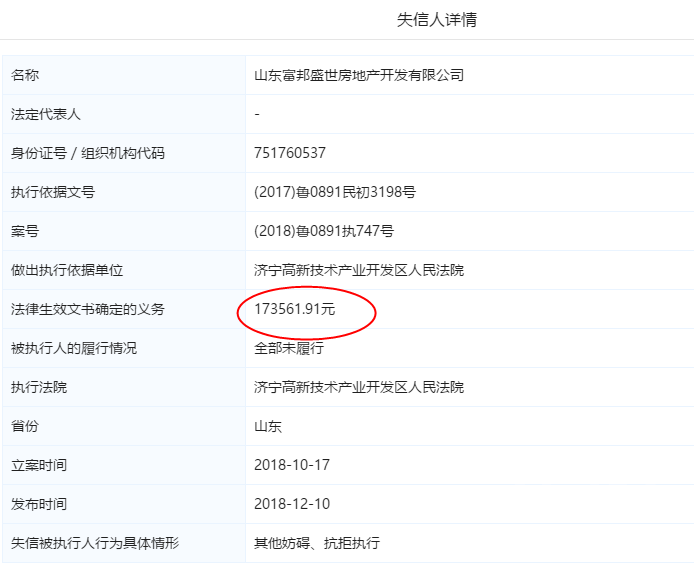Click the 法律生效文书确定的义务 label
Viewport: 694px width, 564px height.
click(x=87, y=309)
